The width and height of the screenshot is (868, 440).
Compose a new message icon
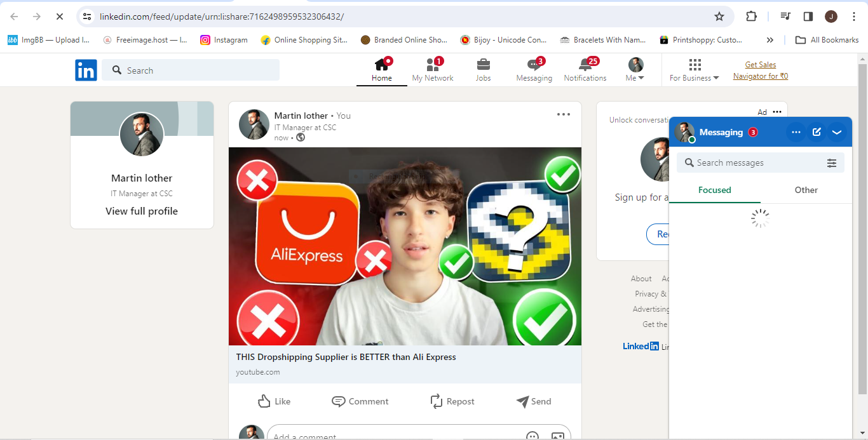817,132
